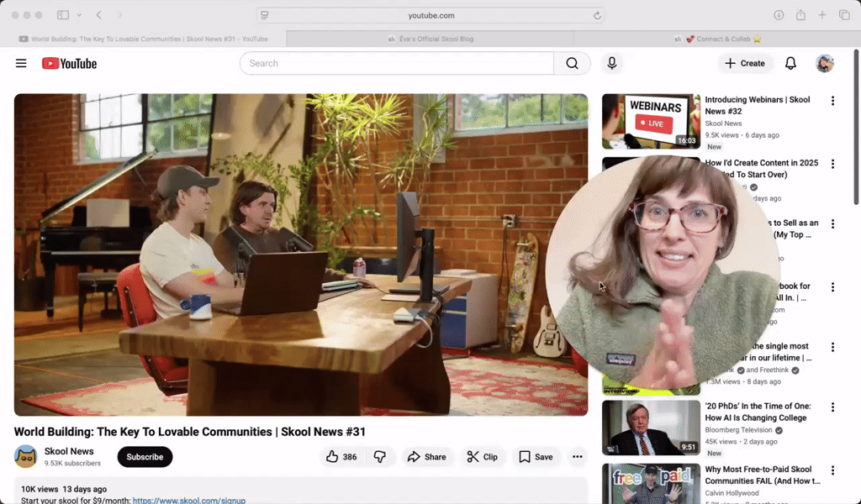Open options for Introducing Webinars video
Screen dimensions: 861x504
click(x=832, y=101)
